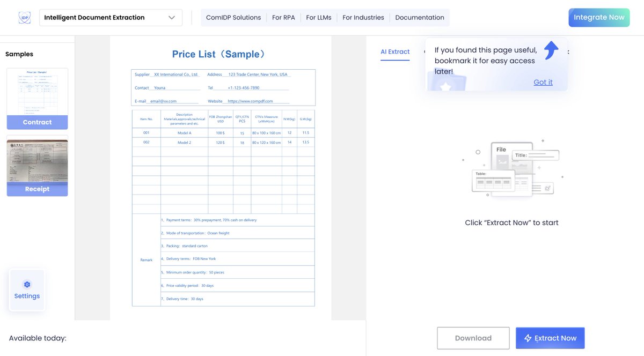Click the E-mail field in document
Viewport: 644px width, 356px height.
coord(167,101)
